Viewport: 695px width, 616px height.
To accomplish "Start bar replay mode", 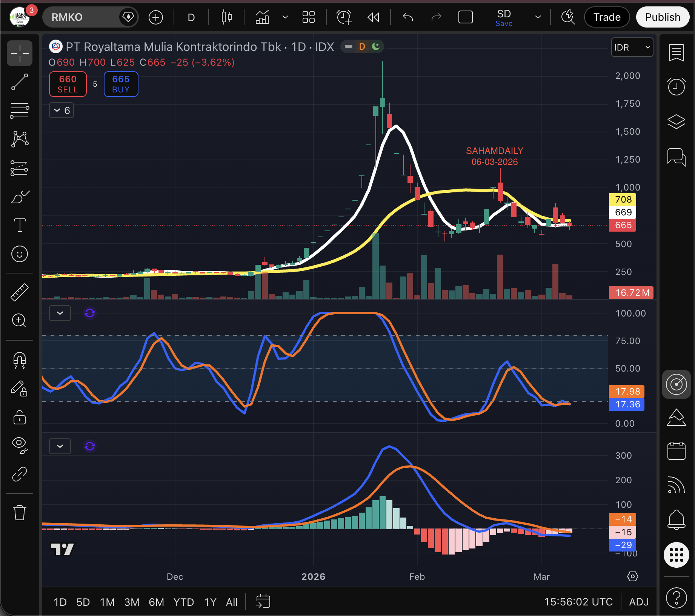I will tap(373, 17).
